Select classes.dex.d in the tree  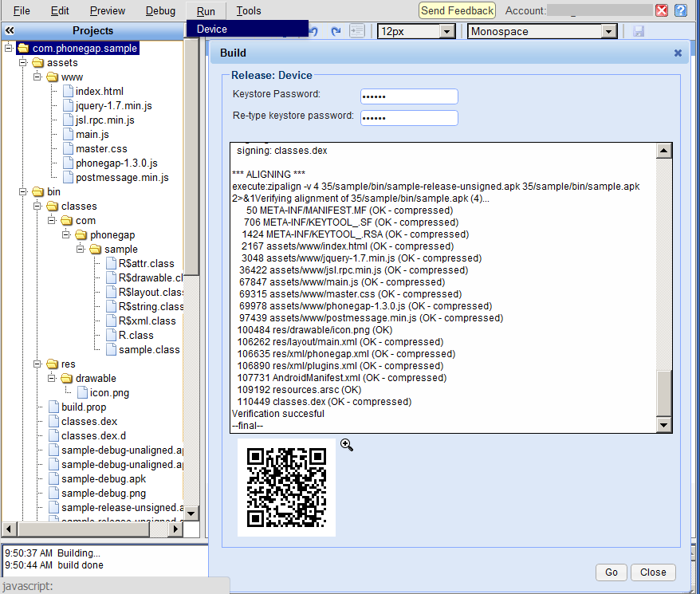94,436
